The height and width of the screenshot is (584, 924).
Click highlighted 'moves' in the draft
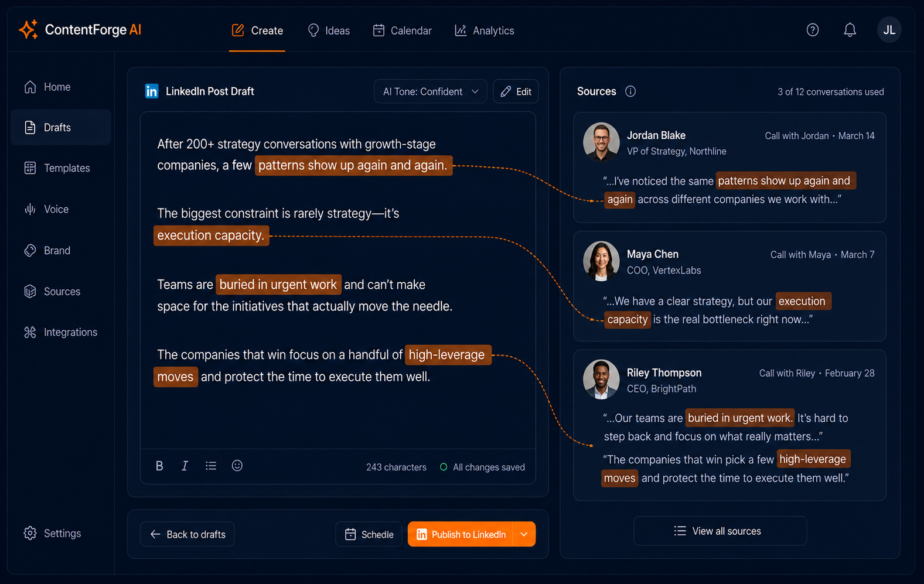pyautogui.click(x=175, y=377)
